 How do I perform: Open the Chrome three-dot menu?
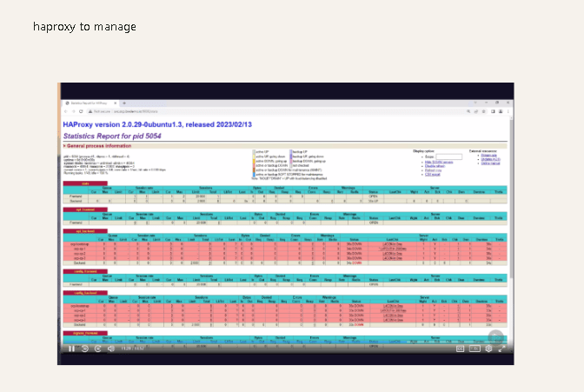508,111
